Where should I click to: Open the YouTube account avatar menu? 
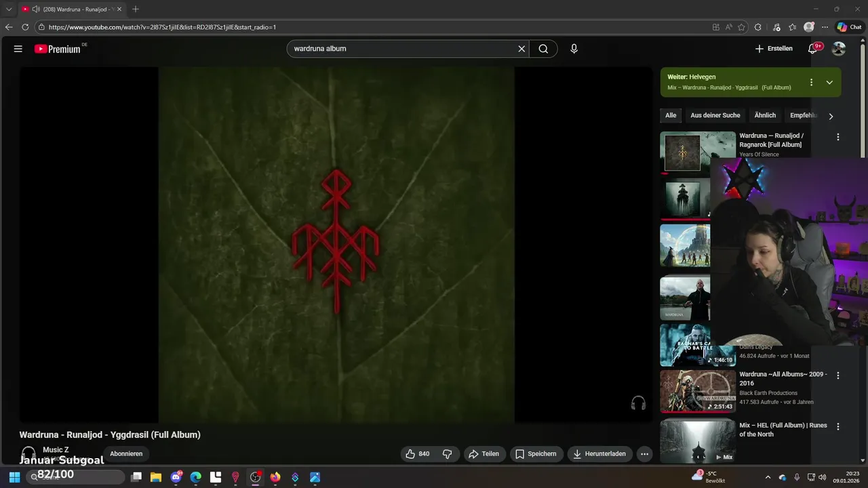point(839,49)
